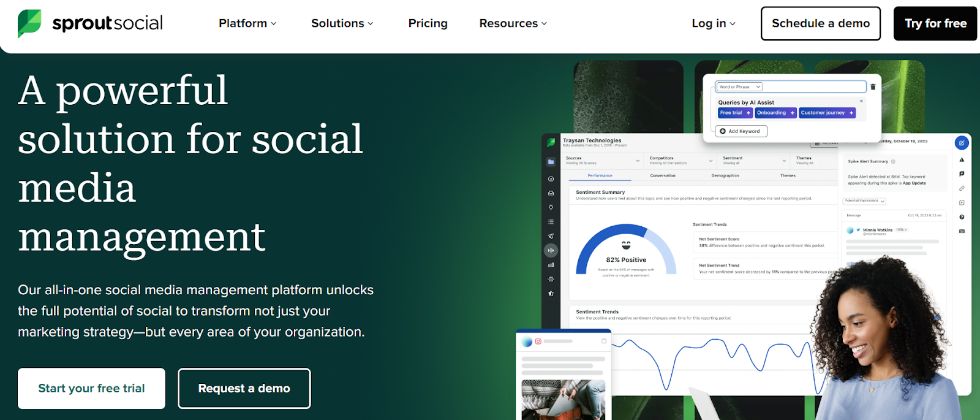This screenshot has height=420, width=980.
Task: Click the Twitter bird icon near Minnie Watkins
Action: [858, 230]
